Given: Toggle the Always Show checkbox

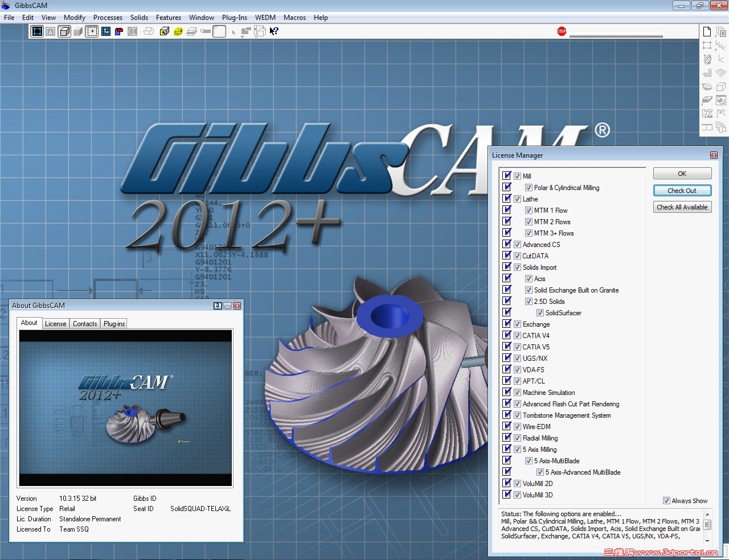Looking at the screenshot, I should 666,501.
